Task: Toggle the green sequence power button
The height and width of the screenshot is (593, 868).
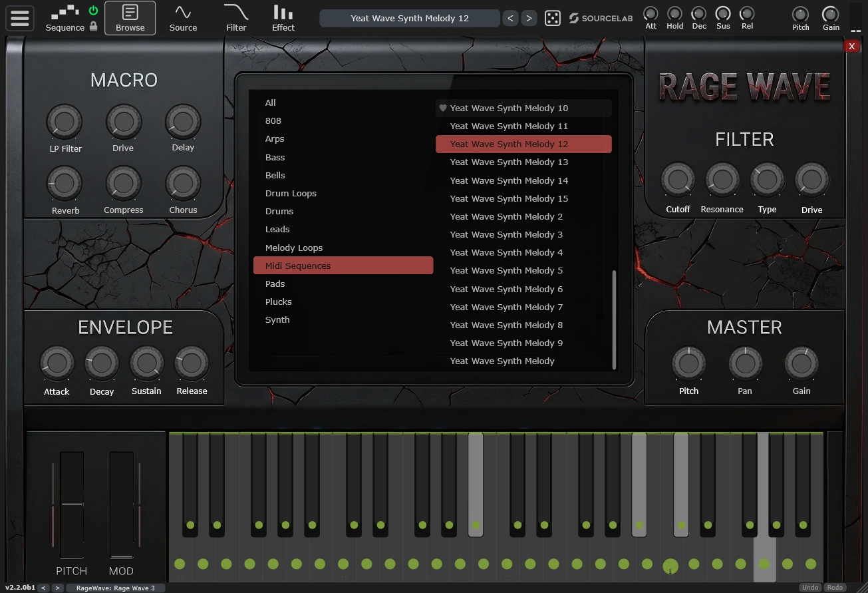Action: (93, 11)
